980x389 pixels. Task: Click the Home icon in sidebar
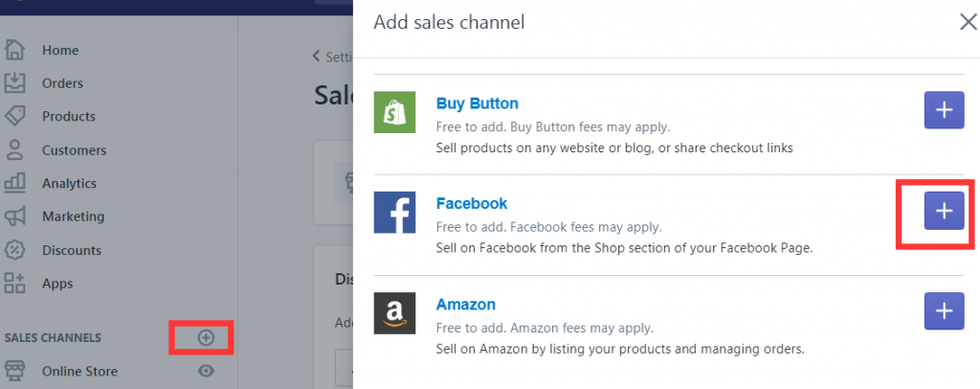point(14,50)
